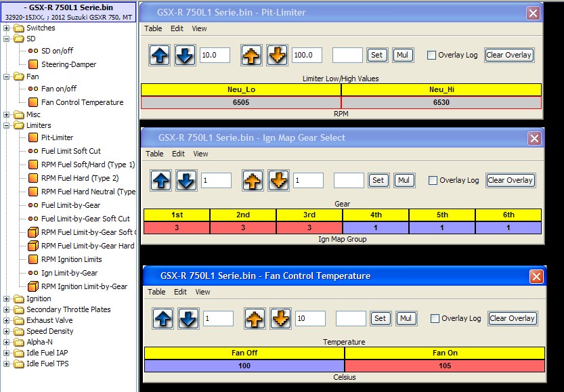Open View menu in Fan Control Temperature window

point(202,292)
